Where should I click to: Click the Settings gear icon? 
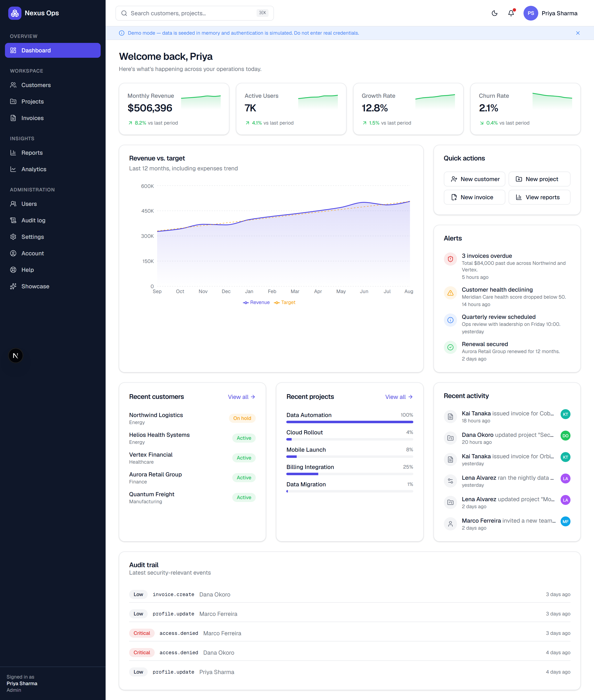[x=13, y=237]
